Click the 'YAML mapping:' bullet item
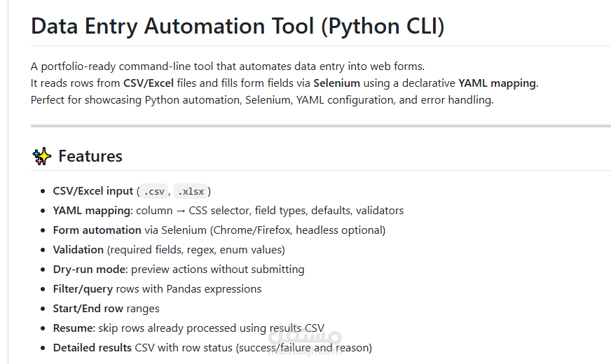This screenshot has height=364, width=611. [x=228, y=211]
